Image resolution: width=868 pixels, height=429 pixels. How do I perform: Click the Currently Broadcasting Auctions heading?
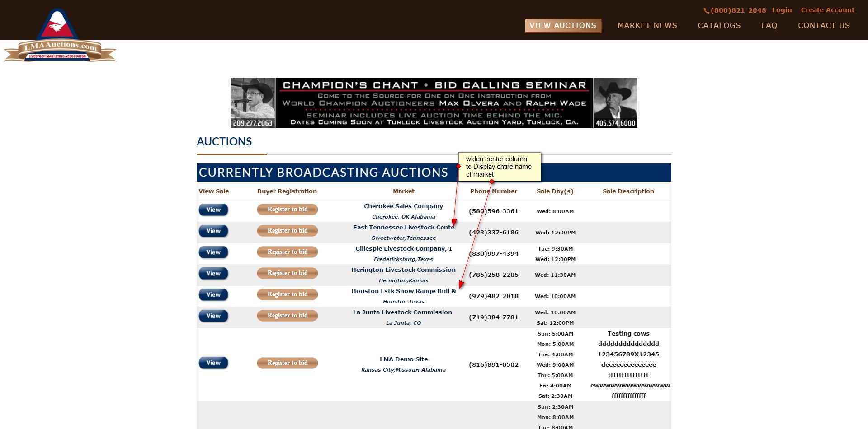(324, 173)
